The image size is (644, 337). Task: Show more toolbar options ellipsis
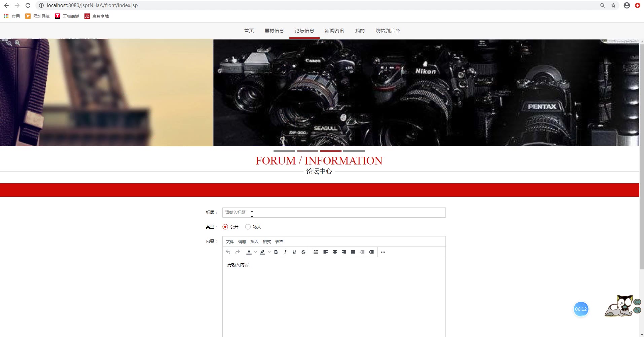383,252
